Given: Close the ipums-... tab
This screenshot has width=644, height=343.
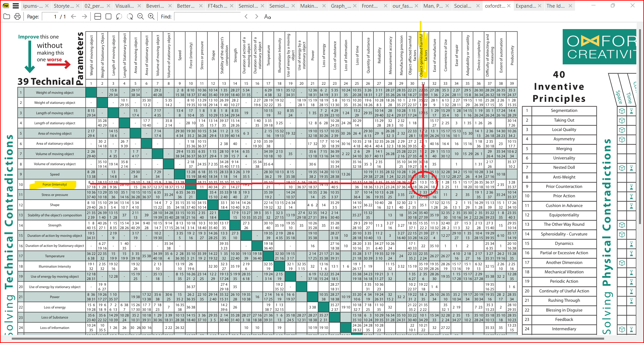Looking at the screenshot, I should click(47, 6).
